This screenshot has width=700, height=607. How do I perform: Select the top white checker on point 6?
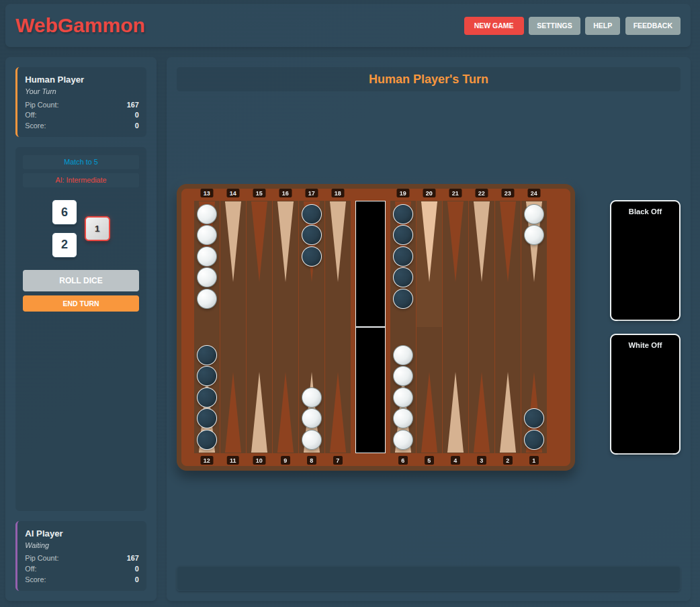pos(403,355)
